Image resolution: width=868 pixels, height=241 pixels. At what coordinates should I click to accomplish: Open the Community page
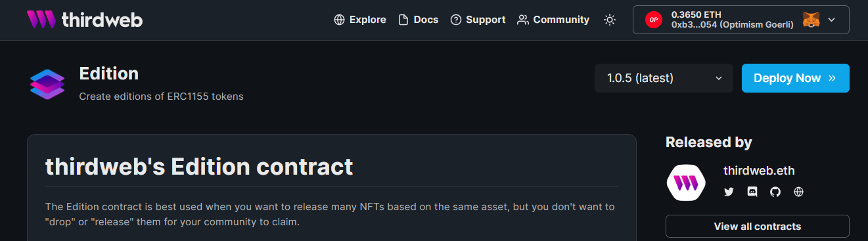point(553,20)
